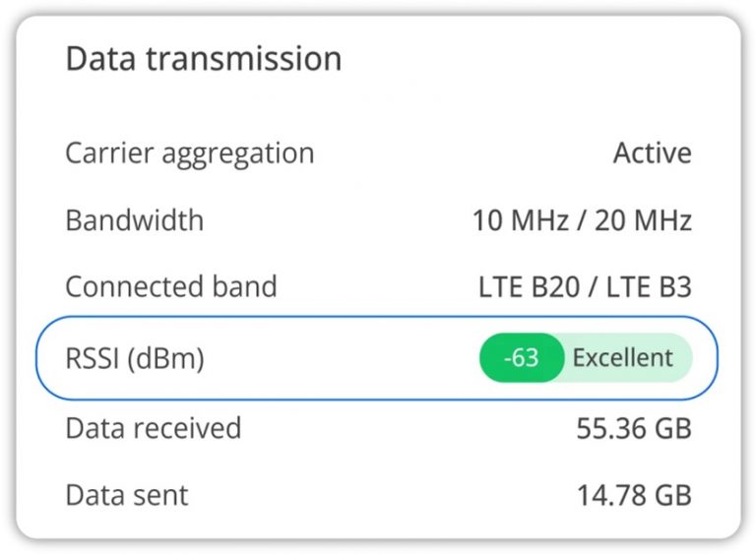Select the 10 MHz bandwidth value
The image size is (756, 554).
[x=522, y=220]
